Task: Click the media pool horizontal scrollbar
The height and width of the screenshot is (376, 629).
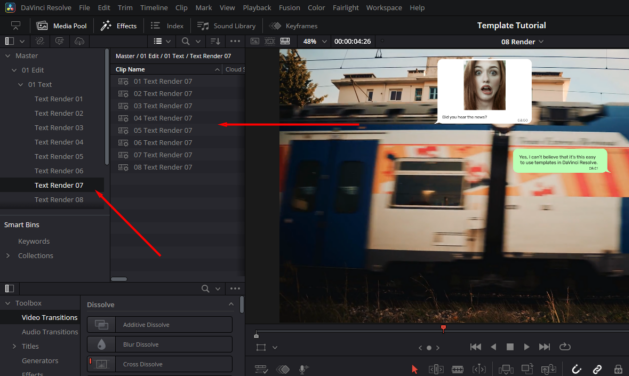Action: [x=119, y=279]
